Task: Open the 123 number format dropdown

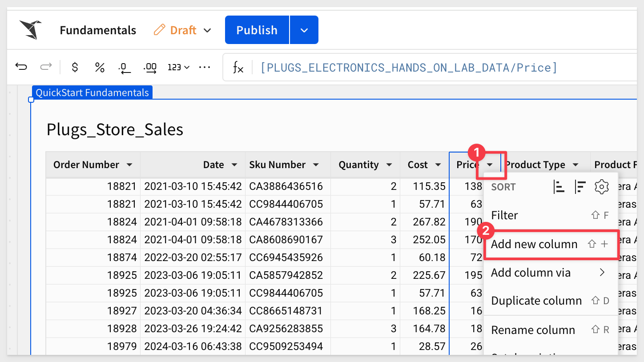Action: (179, 67)
